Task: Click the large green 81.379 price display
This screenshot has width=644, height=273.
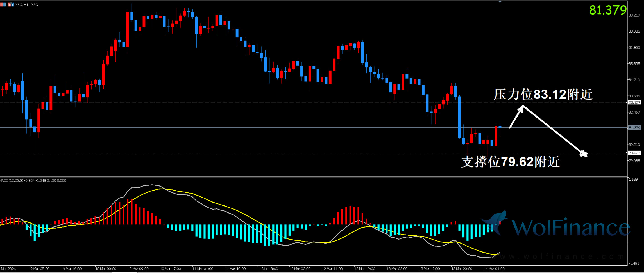Action: 607,10
